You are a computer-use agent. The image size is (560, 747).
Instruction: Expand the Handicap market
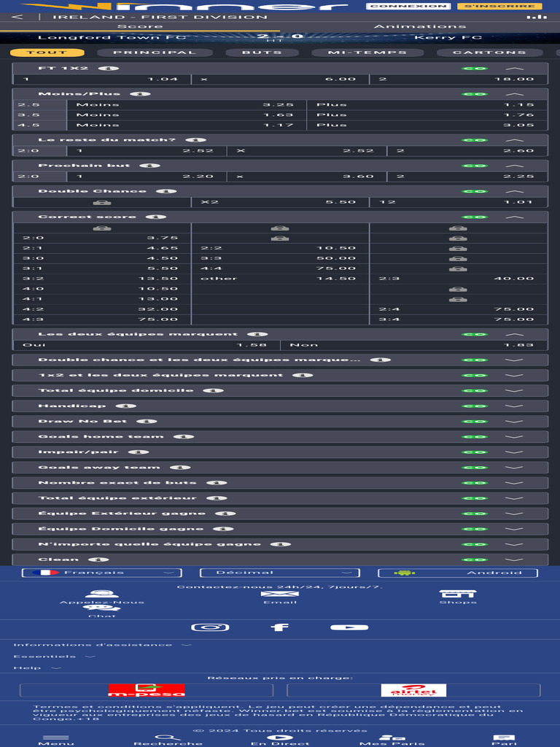click(514, 406)
